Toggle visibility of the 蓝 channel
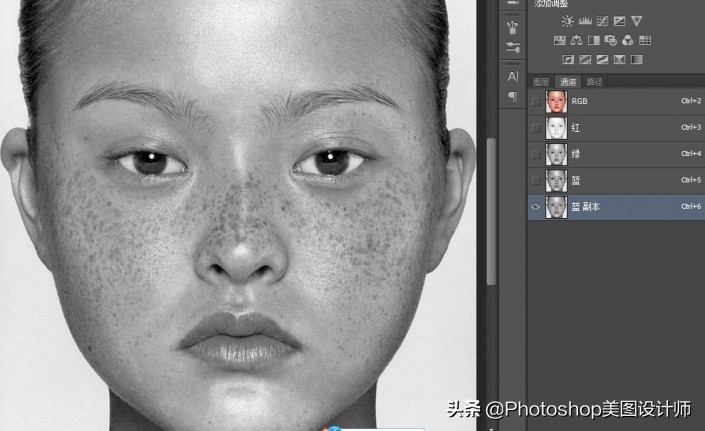The height and width of the screenshot is (431, 705). [x=535, y=180]
